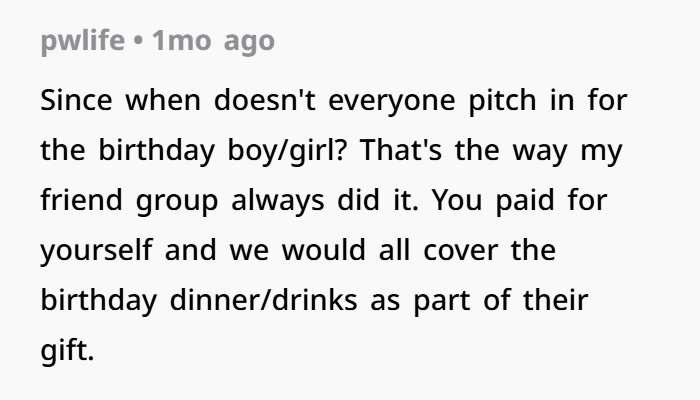Click the word their ending the fifth line

click(555, 300)
